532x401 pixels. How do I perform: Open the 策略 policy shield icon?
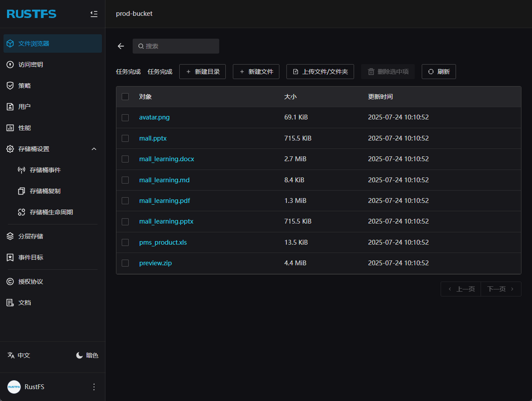point(10,86)
